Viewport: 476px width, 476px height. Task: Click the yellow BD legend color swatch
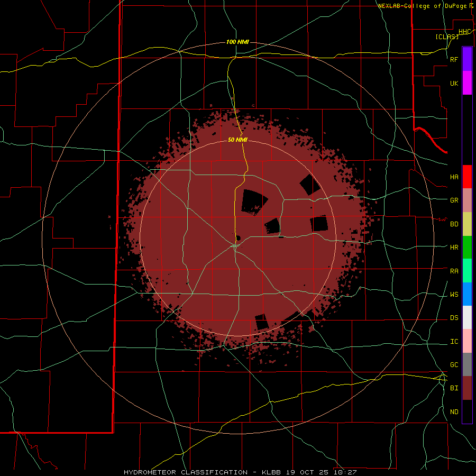point(467,224)
